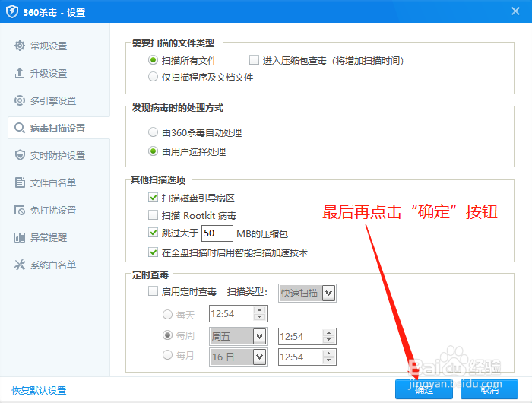Go to 实时防护设置
532x403 pixels.
coord(59,155)
